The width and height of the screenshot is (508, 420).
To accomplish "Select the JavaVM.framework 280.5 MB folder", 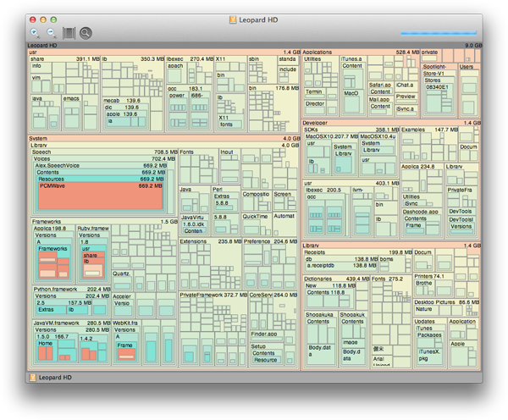I will pyautogui.click(x=72, y=323).
